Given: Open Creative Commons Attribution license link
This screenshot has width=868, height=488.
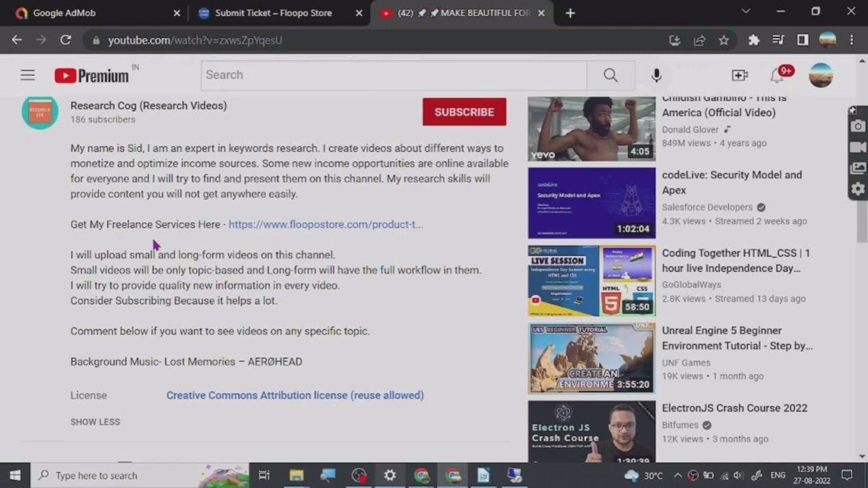Looking at the screenshot, I should (x=295, y=395).
